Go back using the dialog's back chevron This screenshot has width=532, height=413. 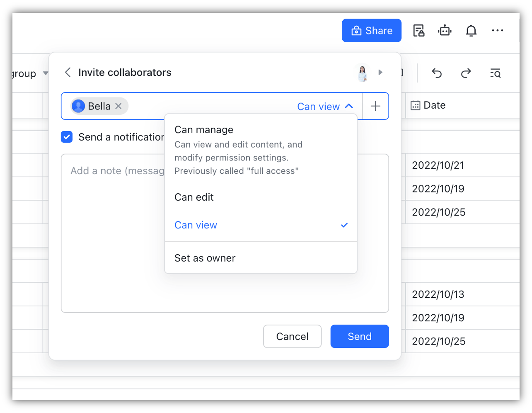coord(68,72)
